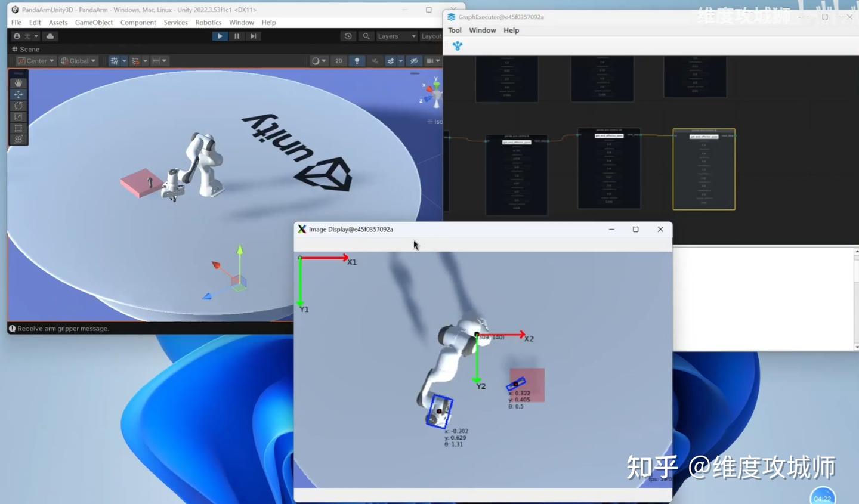Open the Robotics menu

208,22
